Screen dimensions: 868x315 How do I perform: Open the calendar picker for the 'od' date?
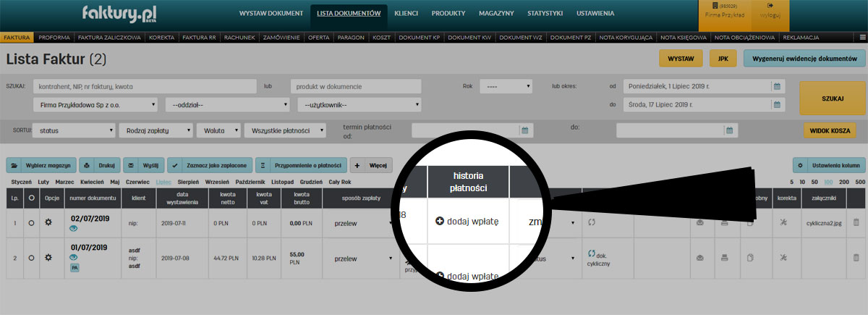click(x=777, y=86)
